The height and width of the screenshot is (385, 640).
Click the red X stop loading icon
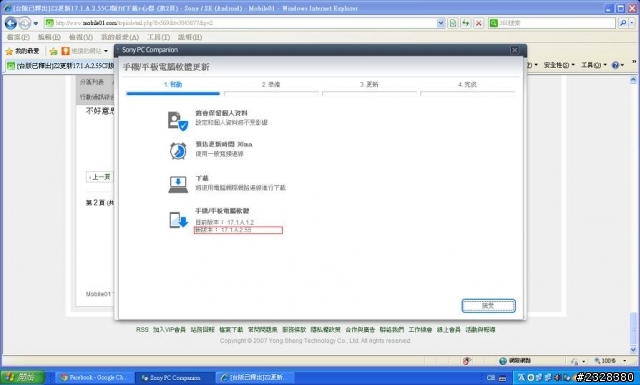coord(478,23)
